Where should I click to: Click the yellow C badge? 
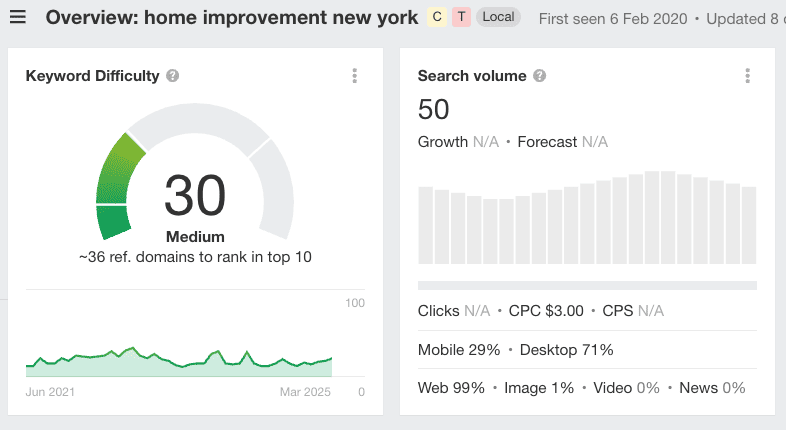click(x=437, y=18)
